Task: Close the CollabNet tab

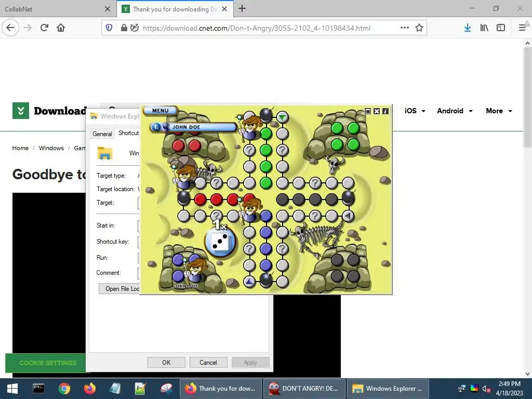Action: [x=107, y=9]
